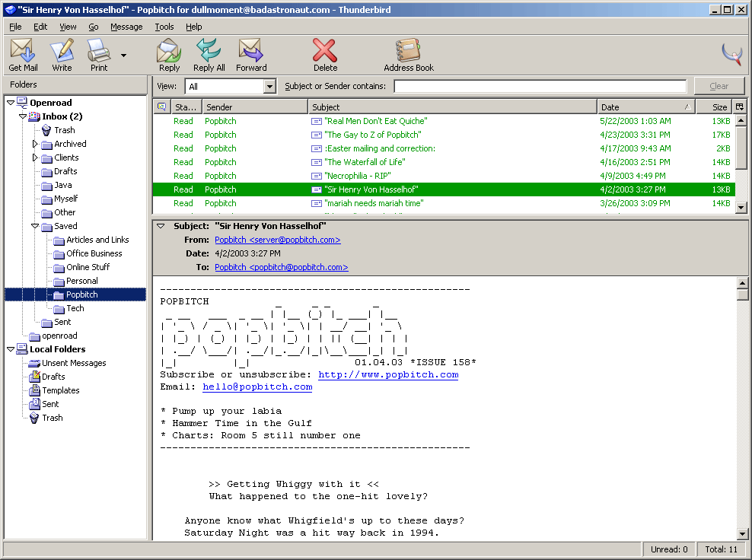The height and width of the screenshot is (560, 752).
Task: Focus the Subject or Sender search field
Action: pos(540,86)
